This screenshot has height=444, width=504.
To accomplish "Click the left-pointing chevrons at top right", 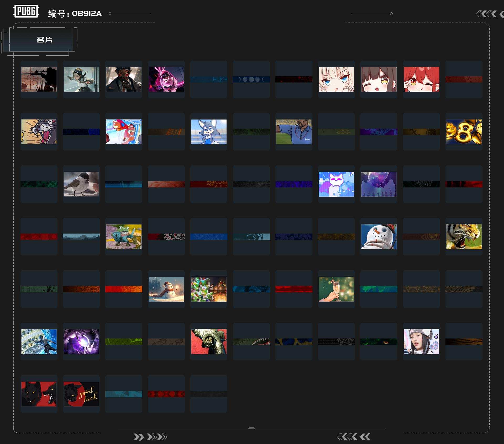I will click(487, 14).
